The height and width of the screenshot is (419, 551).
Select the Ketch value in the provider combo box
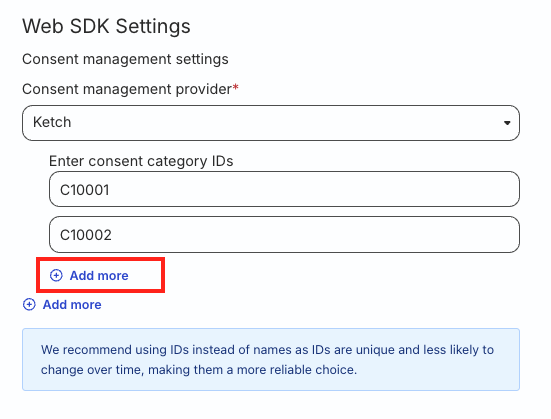[52, 122]
